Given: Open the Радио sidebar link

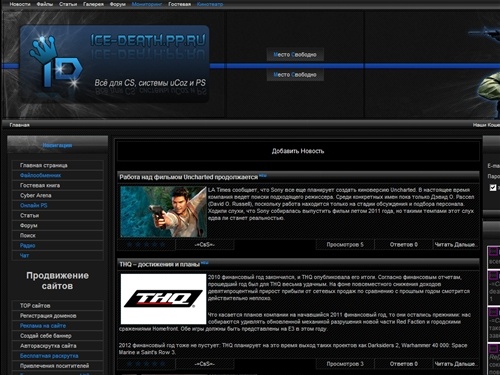Looking at the screenshot, I should click(x=58, y=245).
